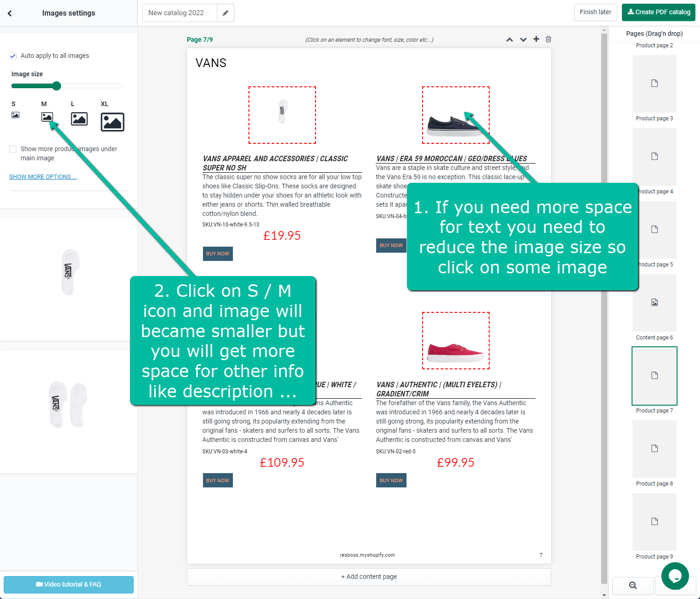Open SHOW MORE OPTIONS link
The image size is (700, 599).
pyautogui.click(x=43, y=177)
